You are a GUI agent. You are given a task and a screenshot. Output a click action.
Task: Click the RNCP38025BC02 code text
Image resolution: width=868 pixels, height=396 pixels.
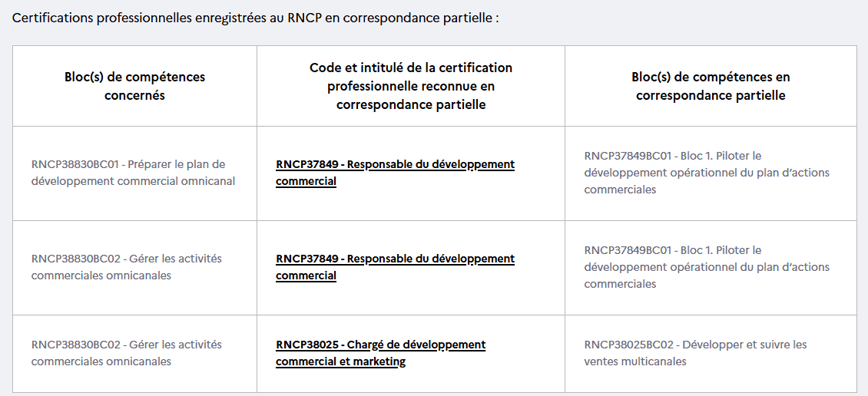(x=629, y=345)
